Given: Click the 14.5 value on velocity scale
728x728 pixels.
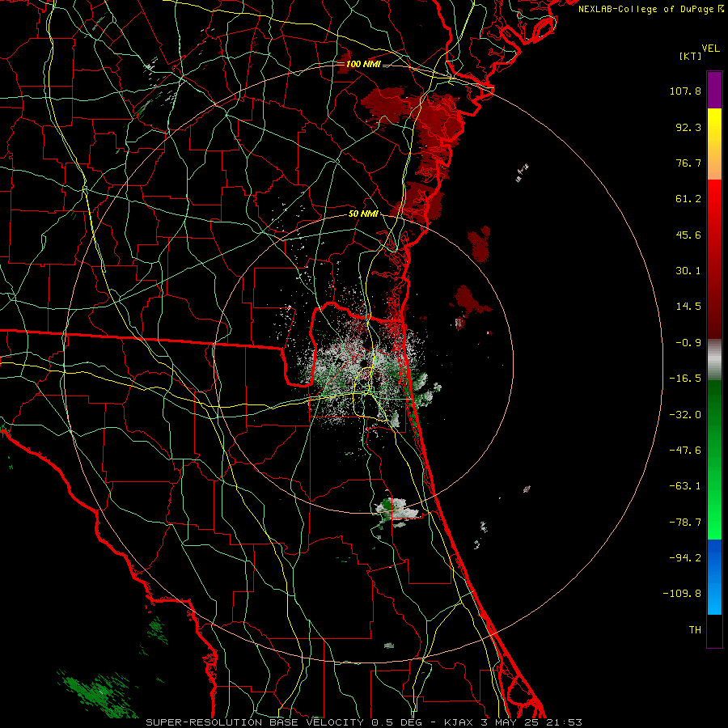Looking at the screenshot, I should [x=688, y=307].
